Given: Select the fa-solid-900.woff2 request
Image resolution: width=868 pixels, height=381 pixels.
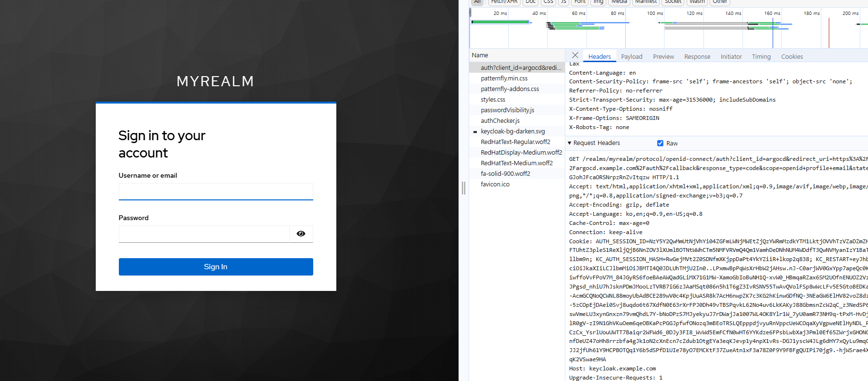Looking at the screenshot, I should click(517, 173).
